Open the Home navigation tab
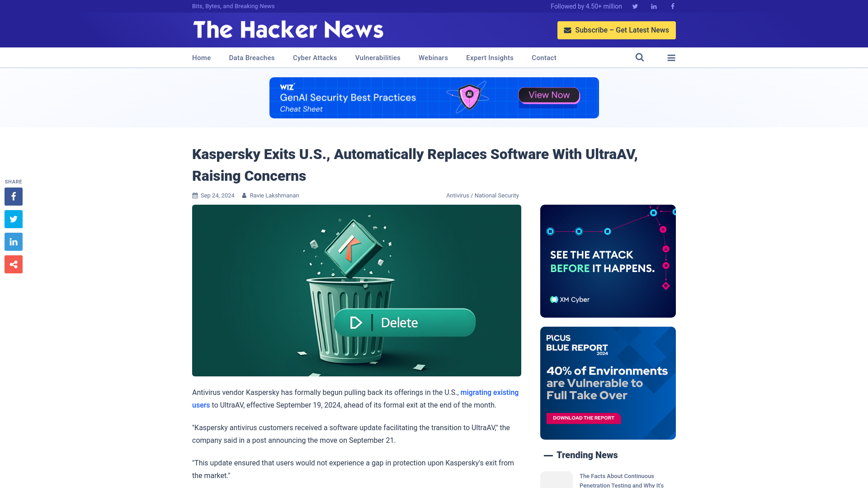The height and width of the screenshot is (488, 868). click(x=201, y=57)
